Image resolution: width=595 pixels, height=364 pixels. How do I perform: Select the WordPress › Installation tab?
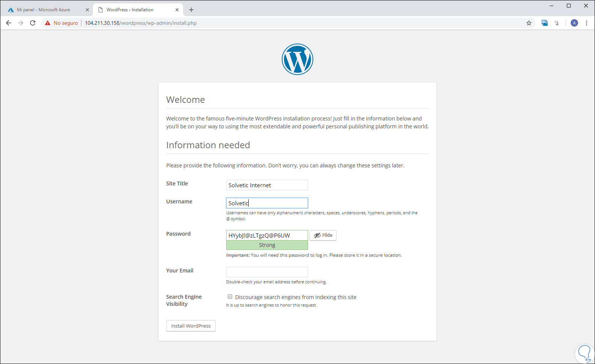138,10
